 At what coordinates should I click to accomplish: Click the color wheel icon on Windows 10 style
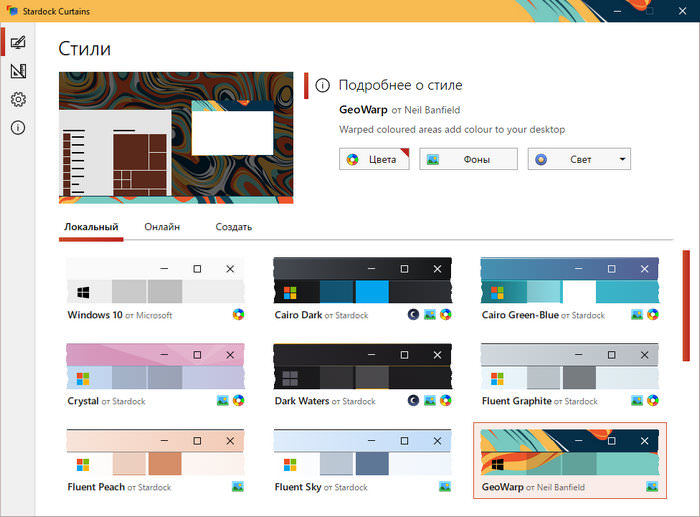[x=238, y=315]
